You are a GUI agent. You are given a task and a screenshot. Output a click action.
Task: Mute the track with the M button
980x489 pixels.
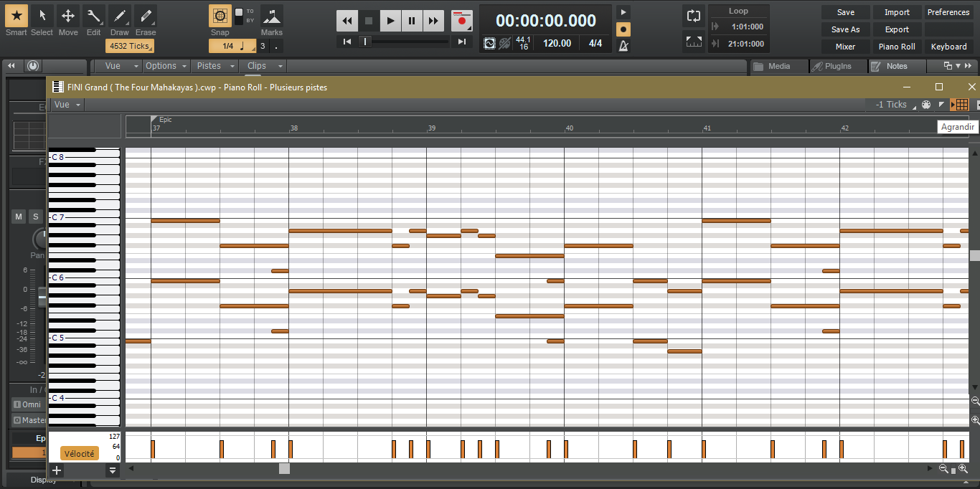pos(19,217)
